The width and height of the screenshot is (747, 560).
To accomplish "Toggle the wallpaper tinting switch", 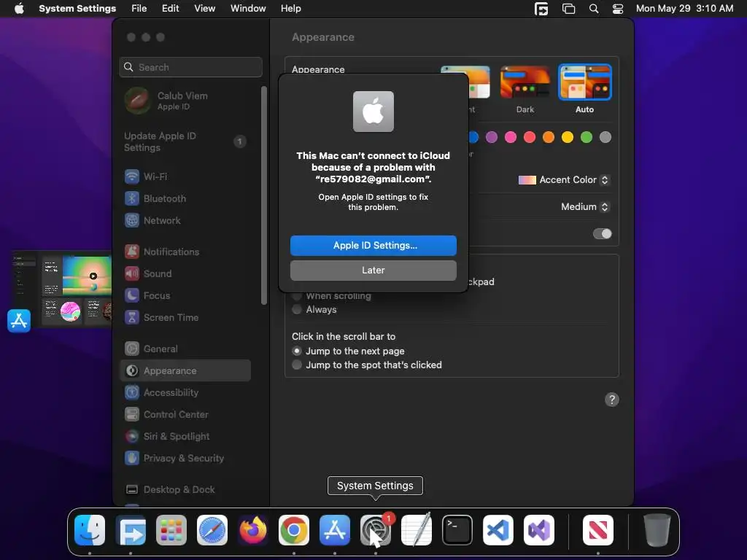I will pos(602,234).
